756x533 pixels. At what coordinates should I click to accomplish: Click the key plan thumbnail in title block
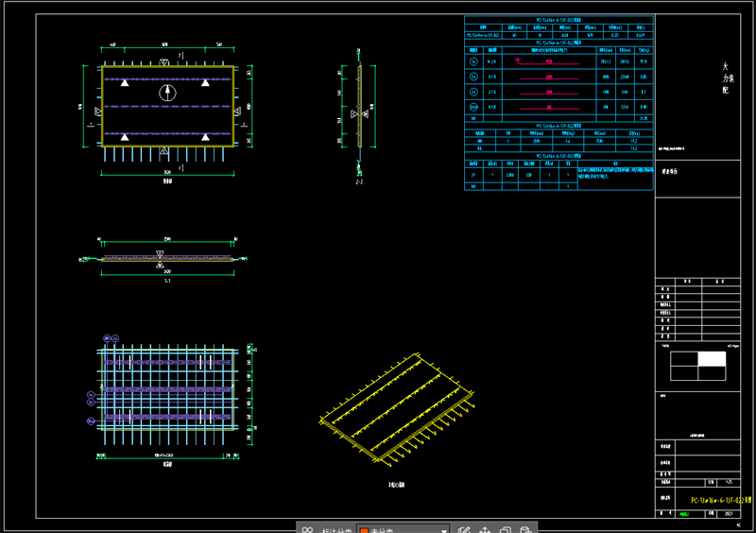697,366
